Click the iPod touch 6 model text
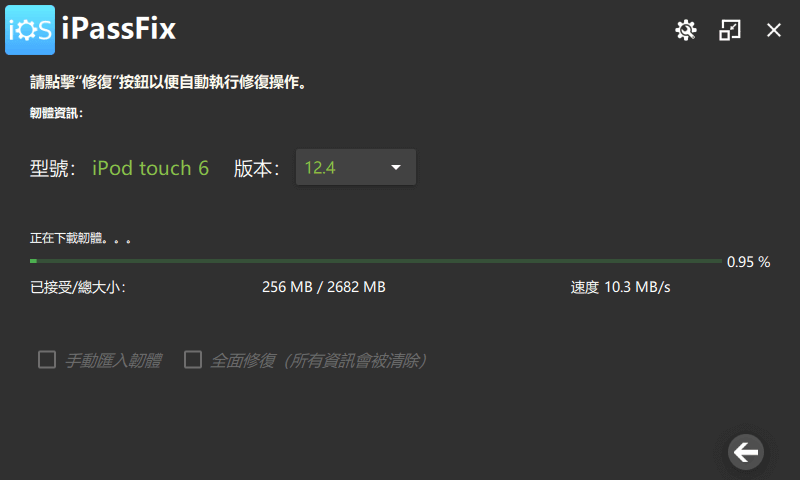The width and height of the screenshot is (800, 480). pyautogui.click(x=151, y=168)
